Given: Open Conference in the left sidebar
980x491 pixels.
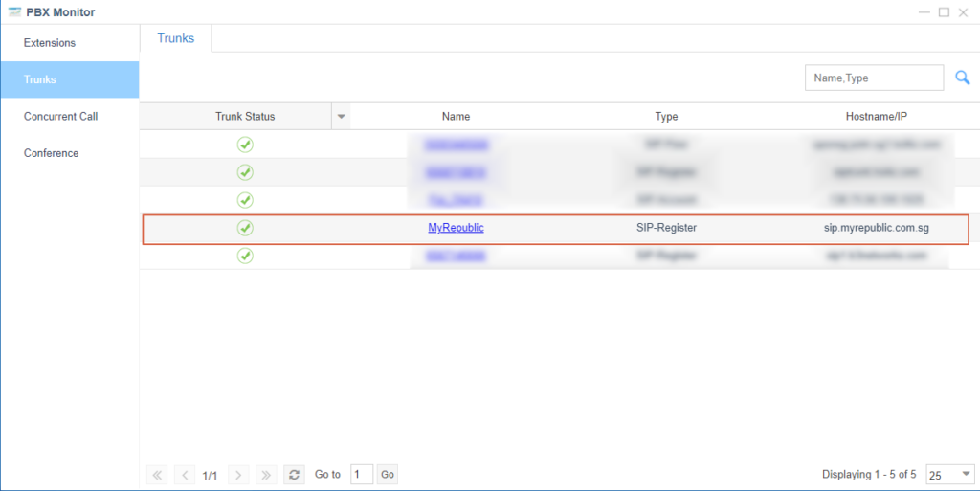Looking at the screenshot, I should click(x=52, y=153).
